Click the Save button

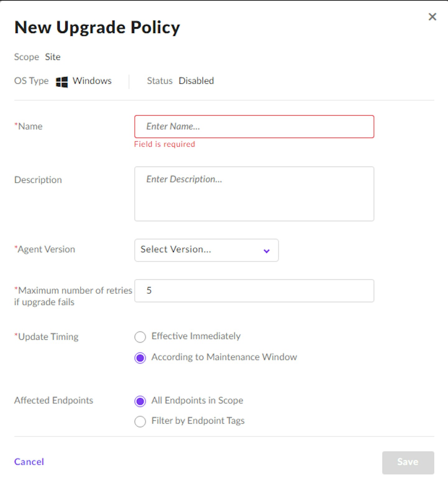point(408,462)
